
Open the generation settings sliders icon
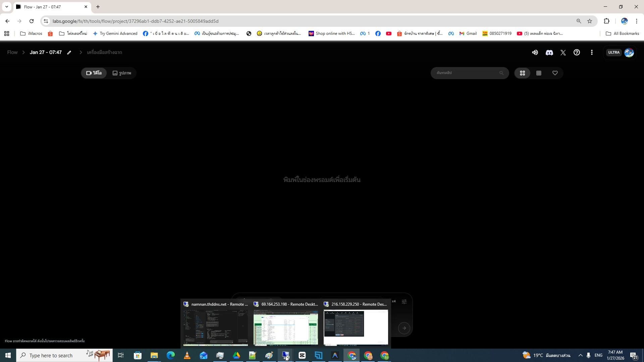point(404,302)
